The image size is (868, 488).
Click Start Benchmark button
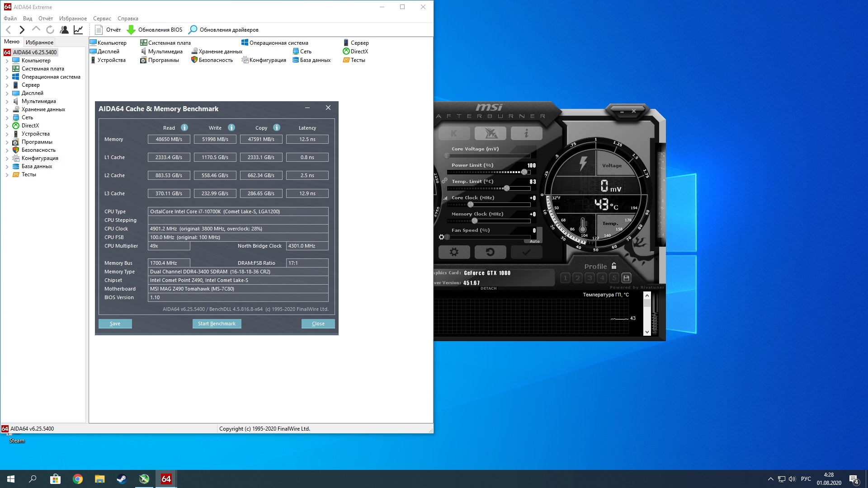(x=217, y=324)
